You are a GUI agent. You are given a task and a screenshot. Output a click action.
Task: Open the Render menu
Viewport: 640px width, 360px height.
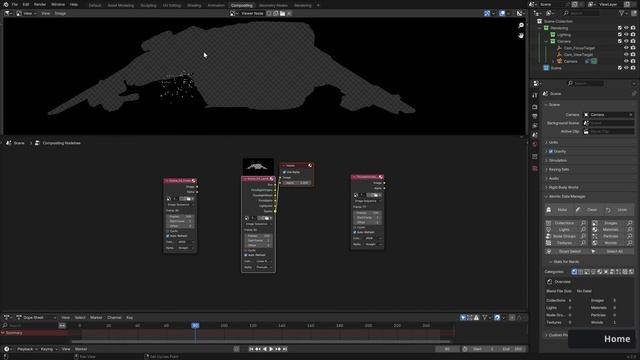click(x=40, y=4)
